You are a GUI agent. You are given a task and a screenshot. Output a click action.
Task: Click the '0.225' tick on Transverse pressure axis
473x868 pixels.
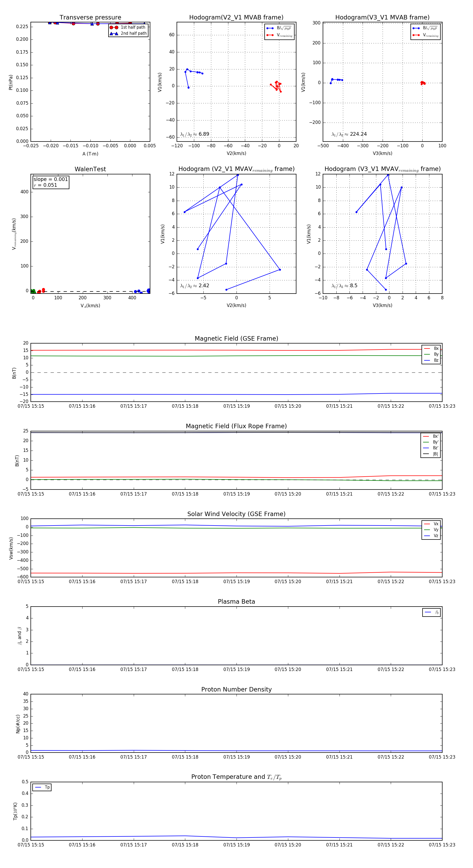[x=22, y=27]
